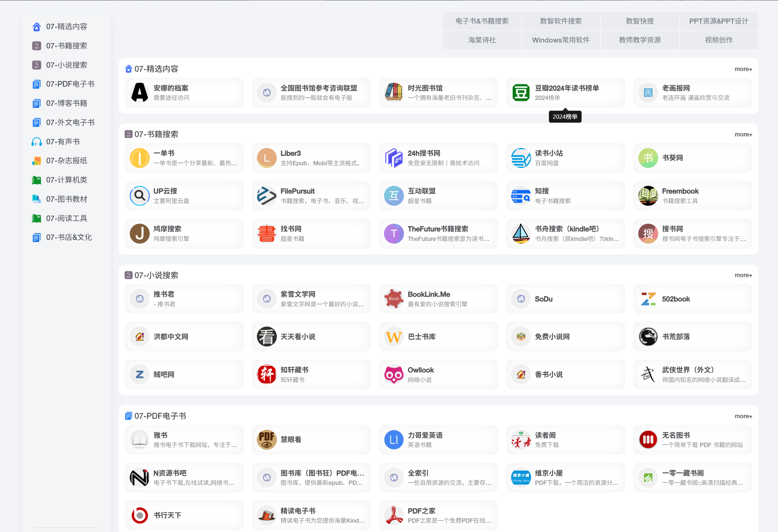778x532 pixels.
Task: Click the Freembook open book icon
Action: (648, 196)
